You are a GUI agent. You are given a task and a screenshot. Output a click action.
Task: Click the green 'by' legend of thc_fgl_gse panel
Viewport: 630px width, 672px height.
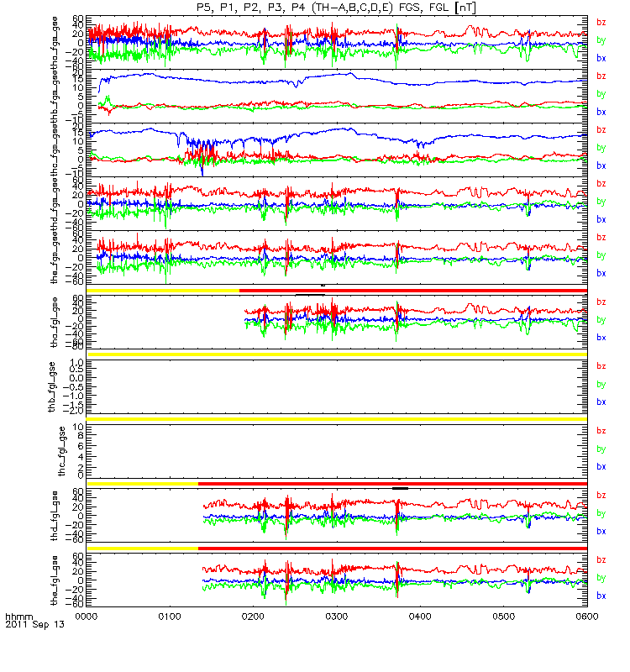point(601,449)
